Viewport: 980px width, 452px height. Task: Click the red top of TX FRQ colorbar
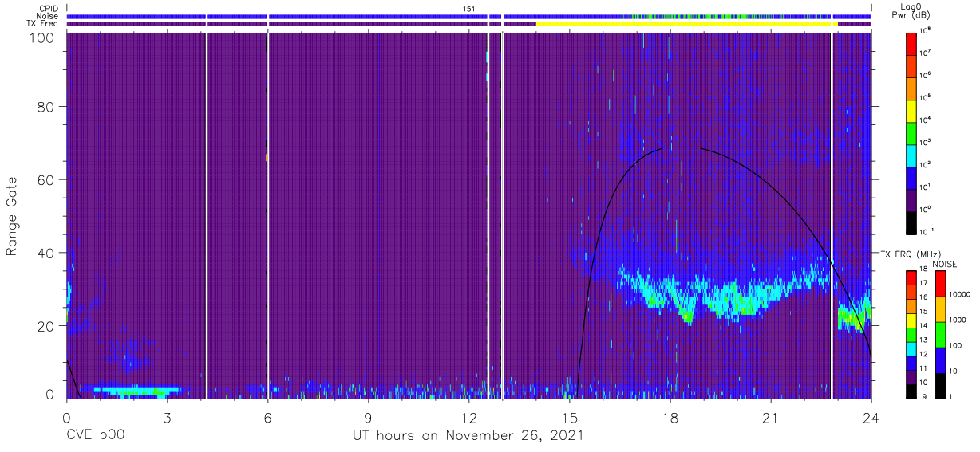(911, 278)
